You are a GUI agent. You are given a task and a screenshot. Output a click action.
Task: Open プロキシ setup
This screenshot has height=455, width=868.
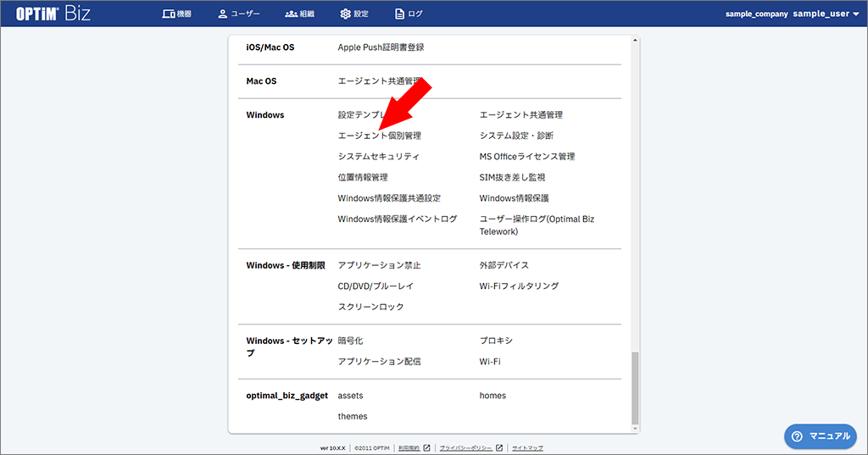point(496,341)
